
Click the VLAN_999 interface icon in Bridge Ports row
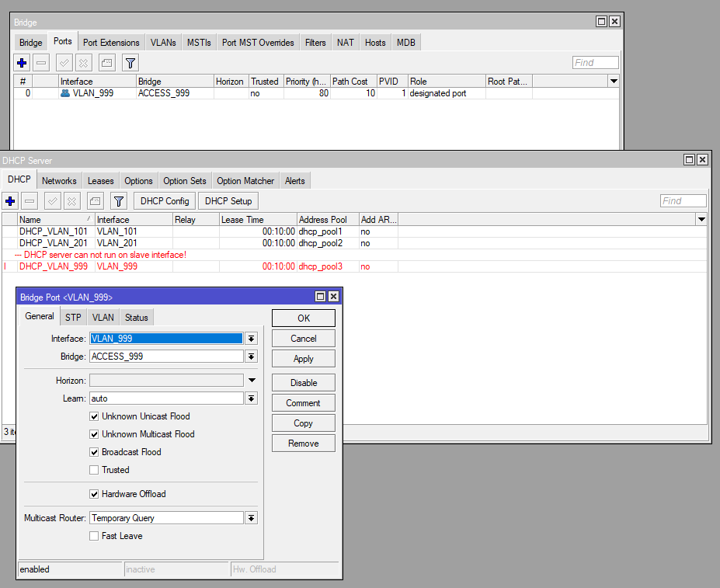click(x=64, y=93)
